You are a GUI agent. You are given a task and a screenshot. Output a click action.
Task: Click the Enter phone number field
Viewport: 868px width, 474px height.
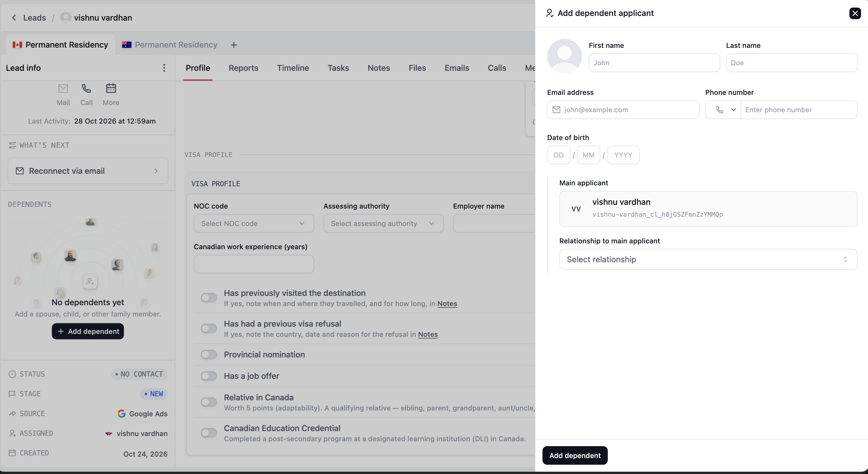[x=799, y=109]
